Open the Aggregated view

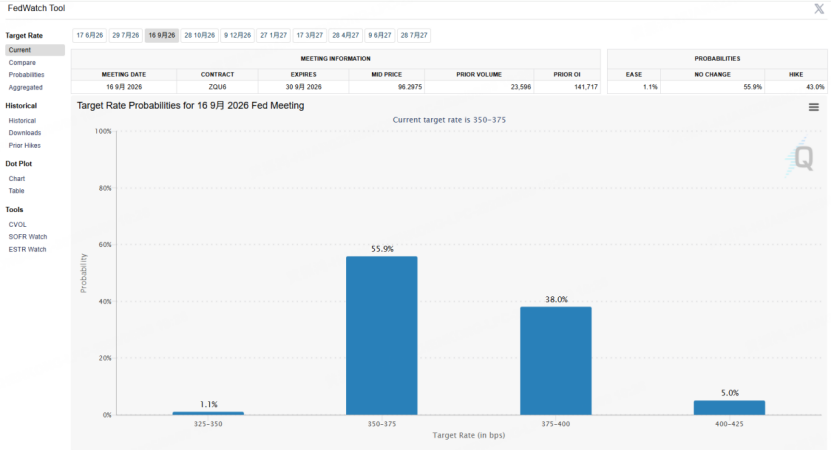(25, 87)
